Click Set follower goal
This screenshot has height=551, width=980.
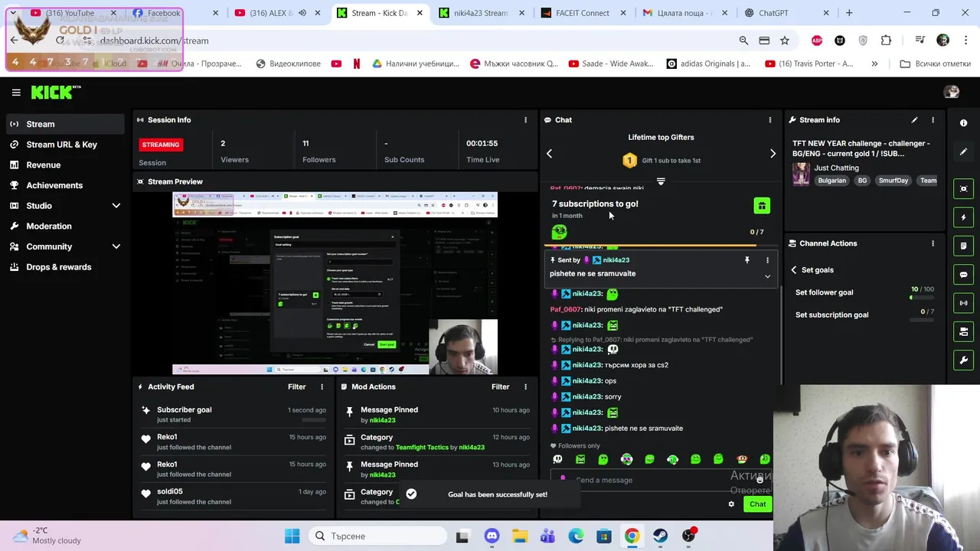[824, 292]
